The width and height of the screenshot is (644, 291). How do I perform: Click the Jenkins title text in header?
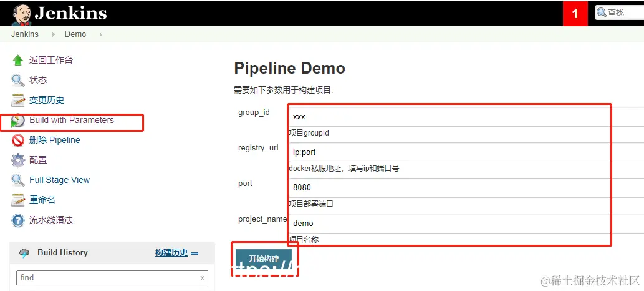(x=70, y=13)
